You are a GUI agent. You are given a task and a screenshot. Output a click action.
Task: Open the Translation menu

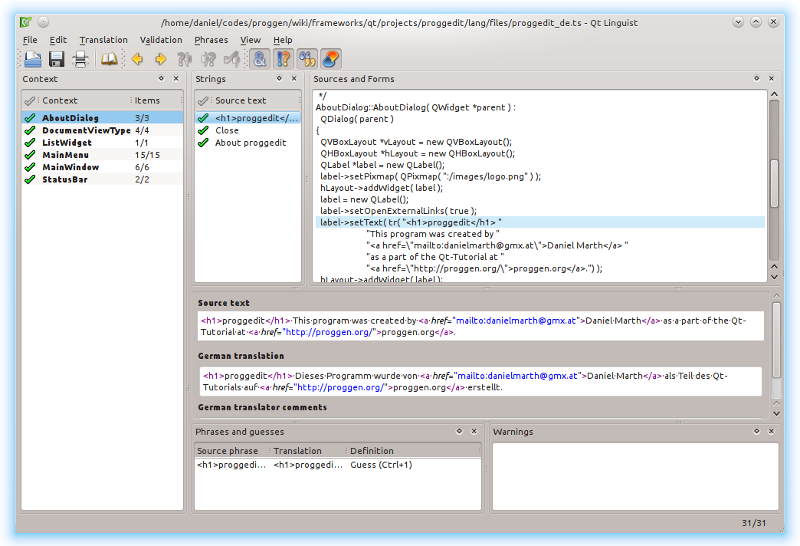click(103, 40)
